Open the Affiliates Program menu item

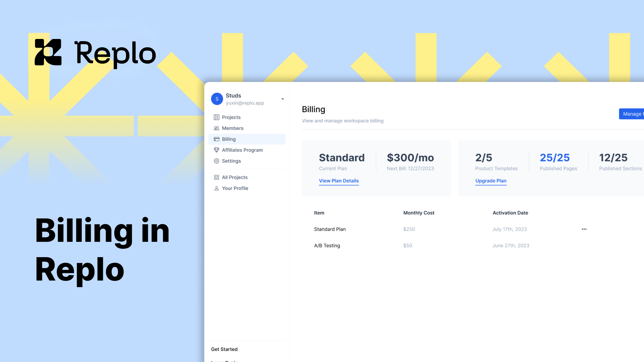(x=242, y=150)
